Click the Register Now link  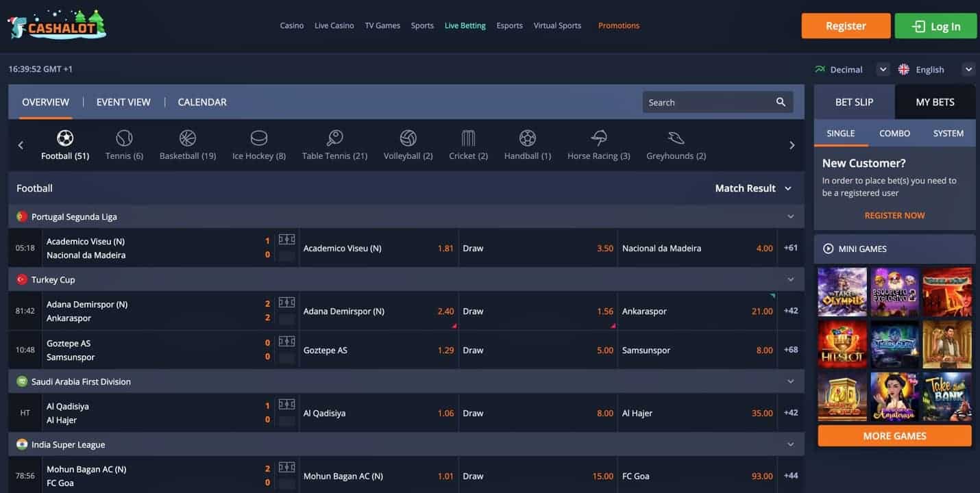click(894, 215)
